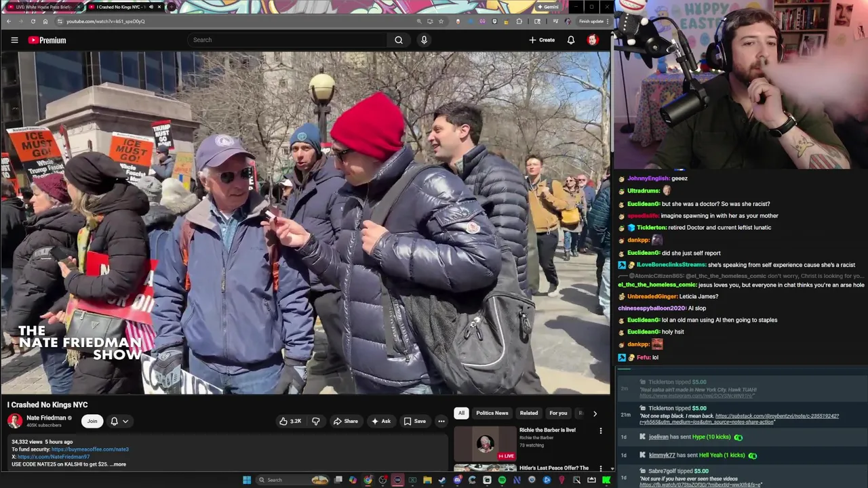Expand description with ...more

(118, 464)
